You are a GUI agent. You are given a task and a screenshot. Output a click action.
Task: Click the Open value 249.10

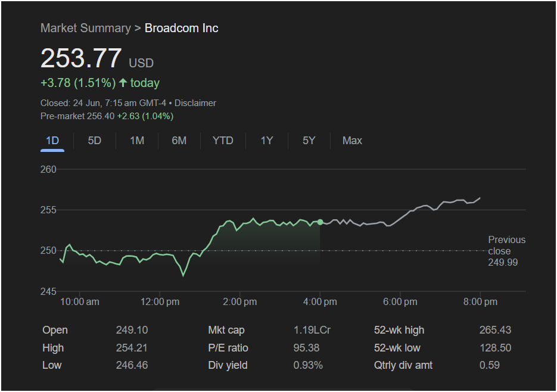tap(132, 330)
